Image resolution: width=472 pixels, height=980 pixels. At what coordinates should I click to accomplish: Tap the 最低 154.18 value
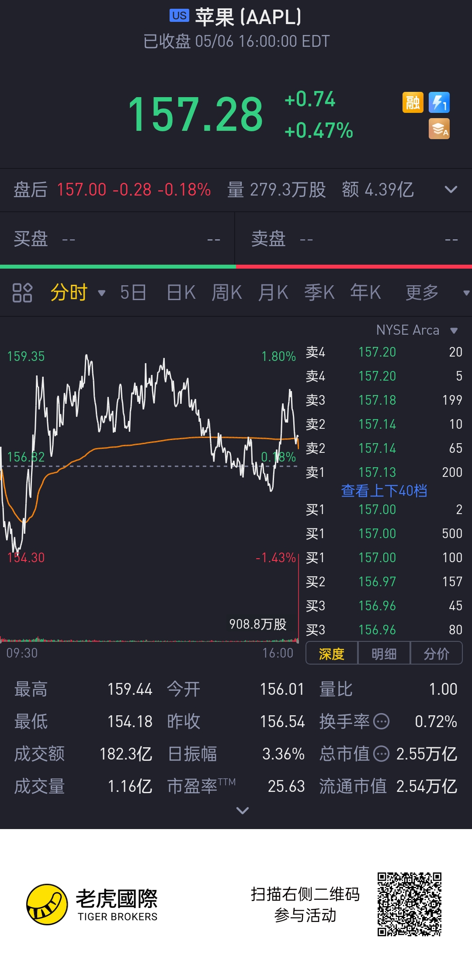tap(130, 721)
